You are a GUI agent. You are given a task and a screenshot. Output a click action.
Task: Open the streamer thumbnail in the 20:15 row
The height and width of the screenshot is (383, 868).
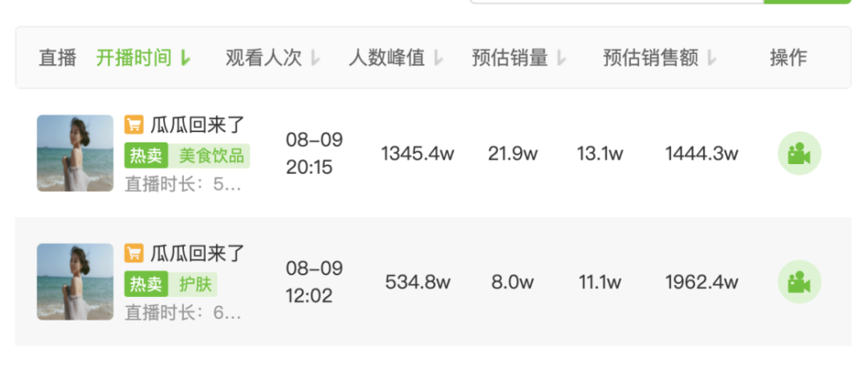point(76,154)
